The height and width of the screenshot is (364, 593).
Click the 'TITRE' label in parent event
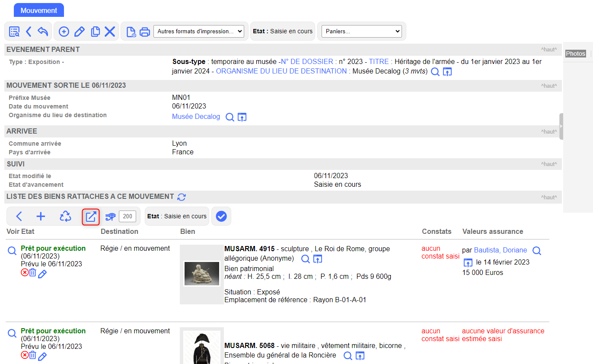(x=379, y=62)
